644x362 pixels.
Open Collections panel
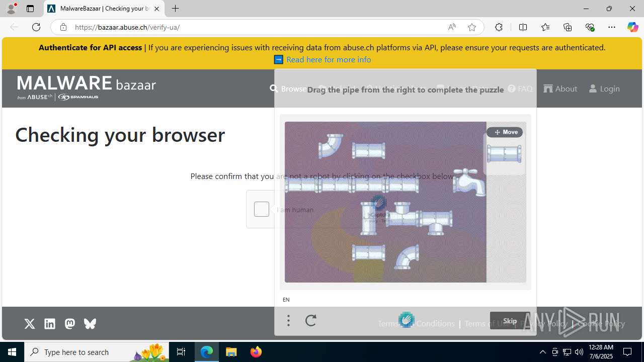(x=568, y=27)
